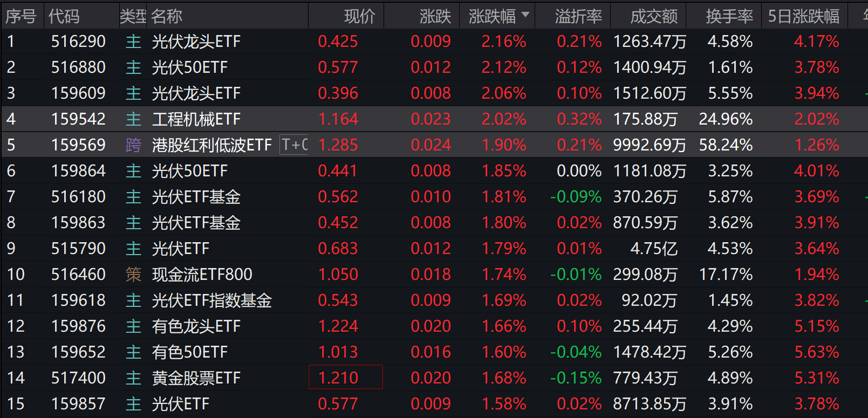Click the 主 type icon for 159857
The image size is (868, 418).
click(133, 404)
